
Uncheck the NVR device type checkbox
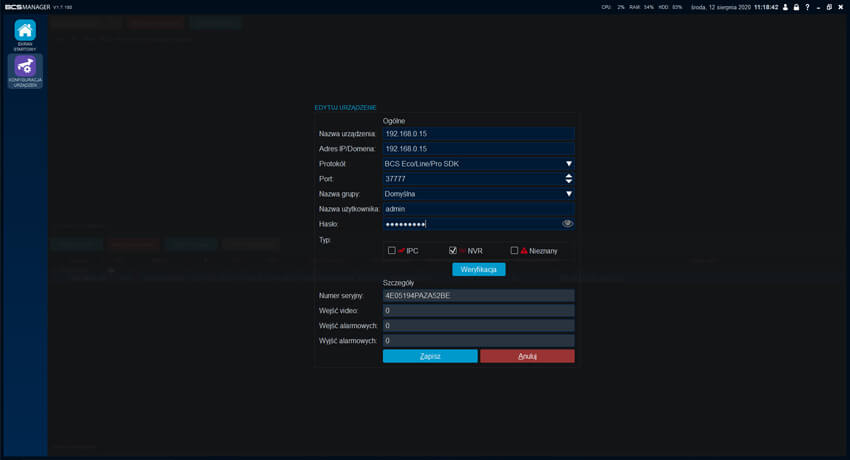coord(453,251)
